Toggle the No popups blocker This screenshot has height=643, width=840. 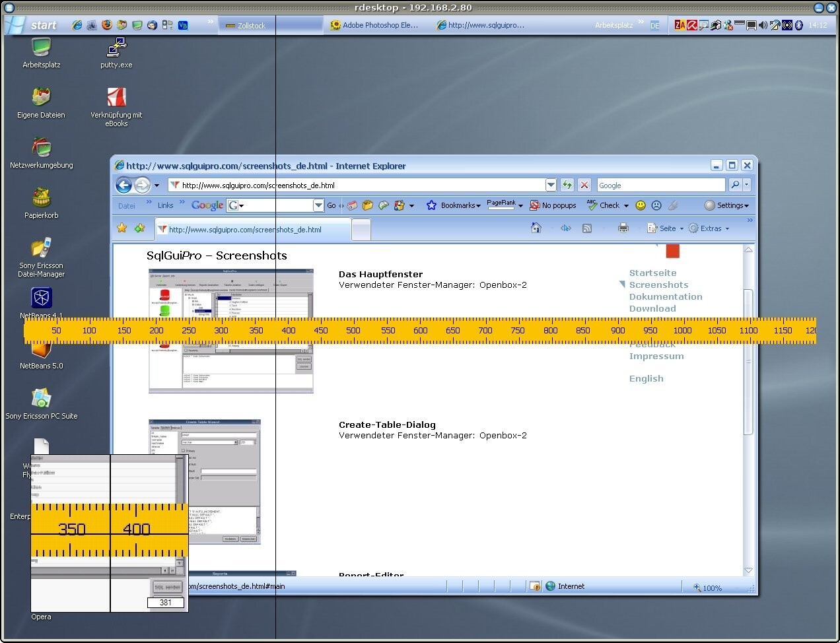point(553,205)
